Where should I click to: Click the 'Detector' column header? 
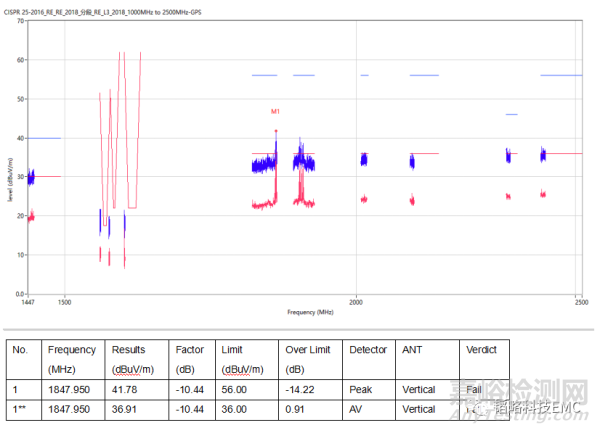pos(367,350)
